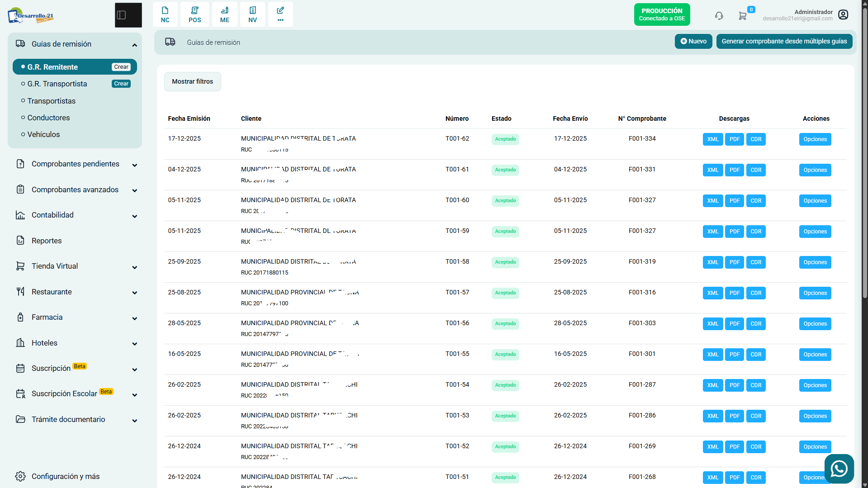Open the WhatsApp chat floating button
868x488 pixels.
839,469
